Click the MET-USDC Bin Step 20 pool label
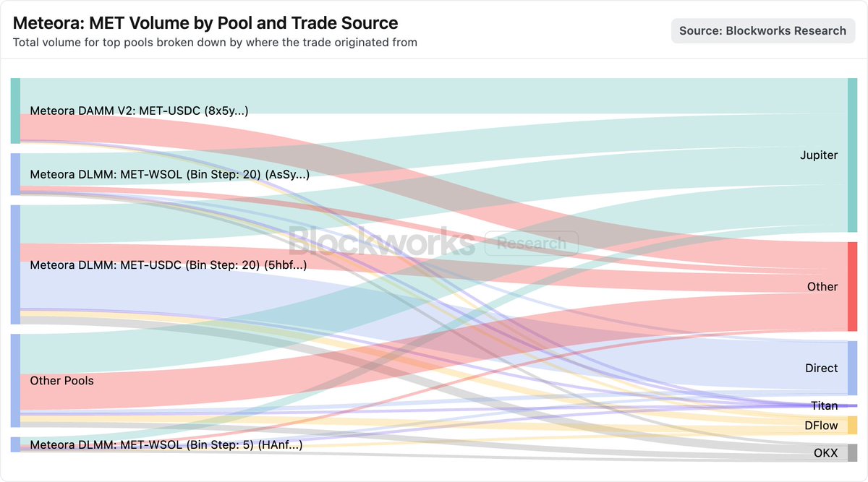Image resolution: width=868 pixels, height=482 pixels. 169,265
